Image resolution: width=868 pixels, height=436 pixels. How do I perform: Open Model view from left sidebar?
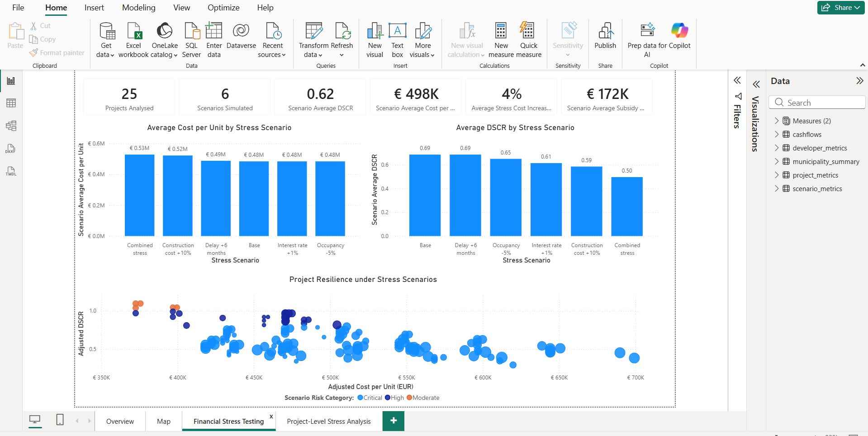[11, 126]
